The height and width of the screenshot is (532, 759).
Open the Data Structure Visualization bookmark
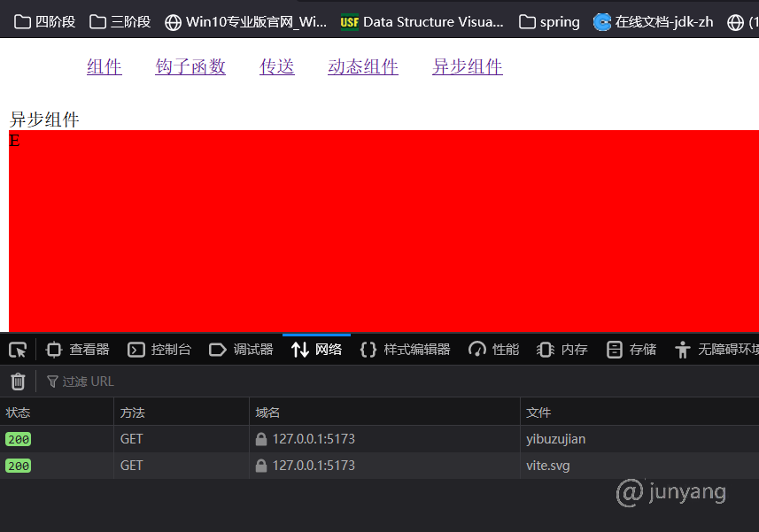pos(422,22)
